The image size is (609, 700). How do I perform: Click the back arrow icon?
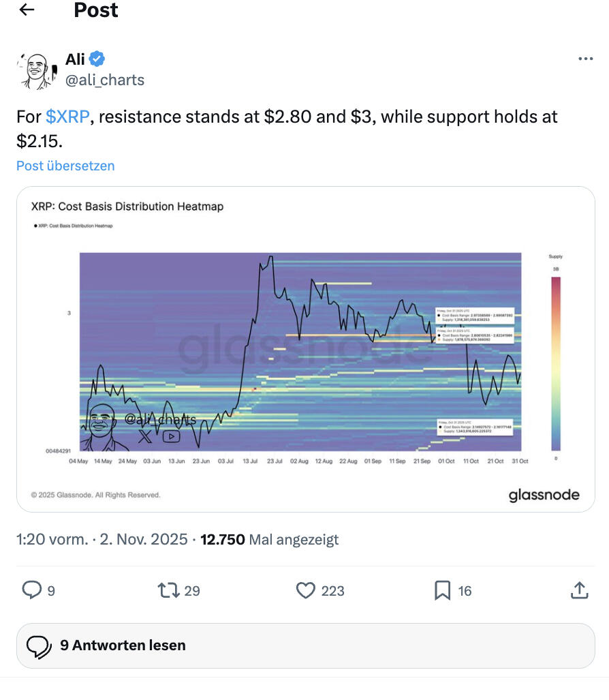point(27,10)
